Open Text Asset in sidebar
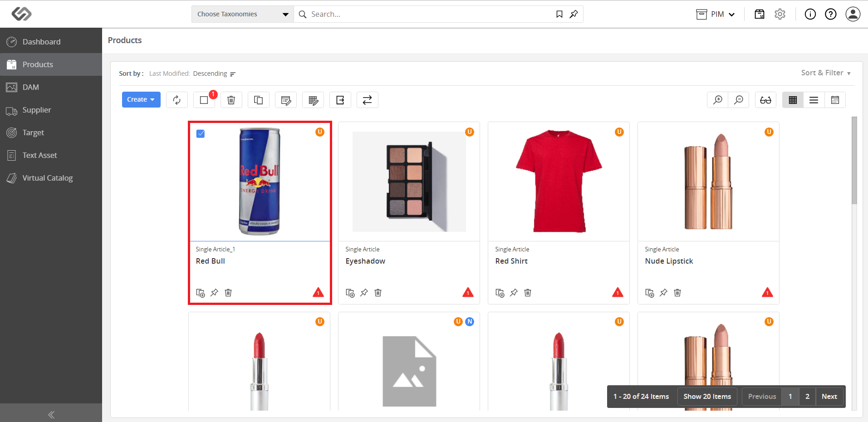This screenshot has height=422, width=868. [51, 155]
